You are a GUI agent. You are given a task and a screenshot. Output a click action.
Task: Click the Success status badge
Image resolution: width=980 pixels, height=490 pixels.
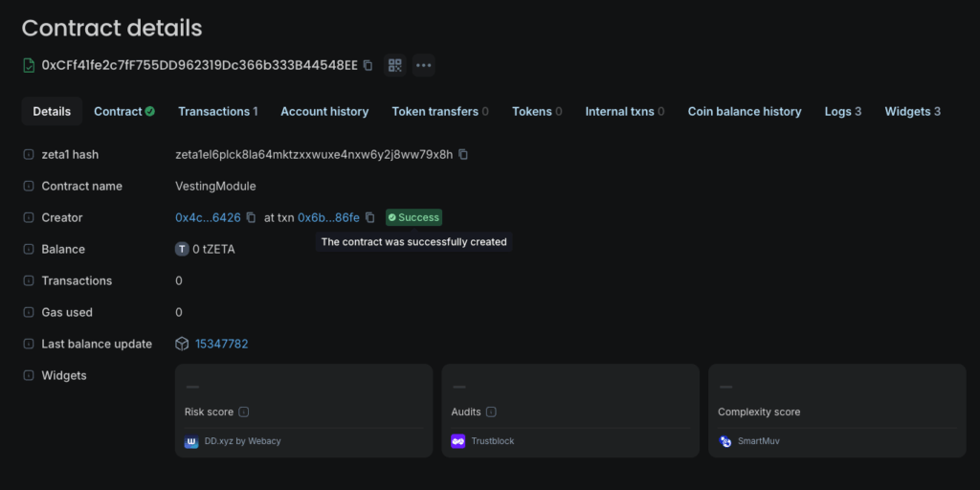(x=413, y=217)
